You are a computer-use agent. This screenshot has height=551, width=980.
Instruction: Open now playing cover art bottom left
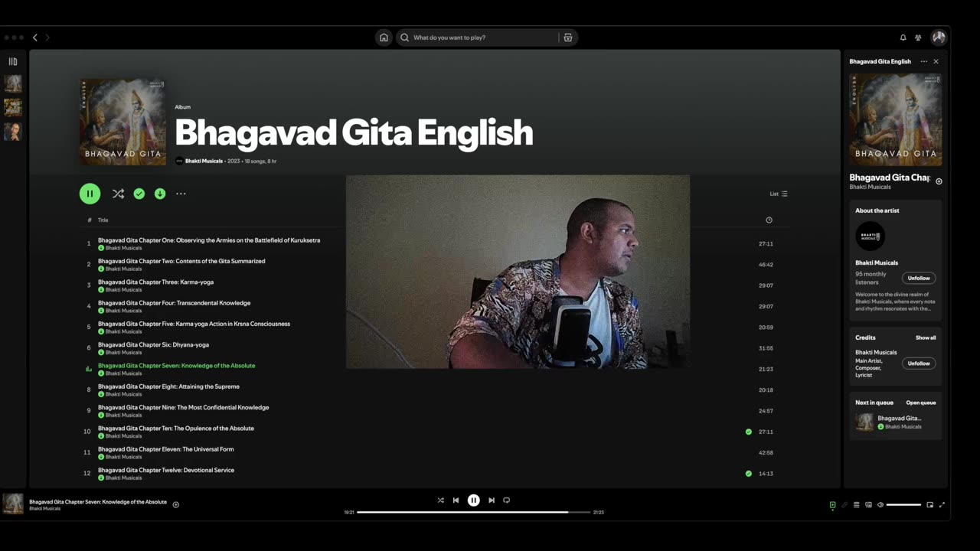pos(13,504)
